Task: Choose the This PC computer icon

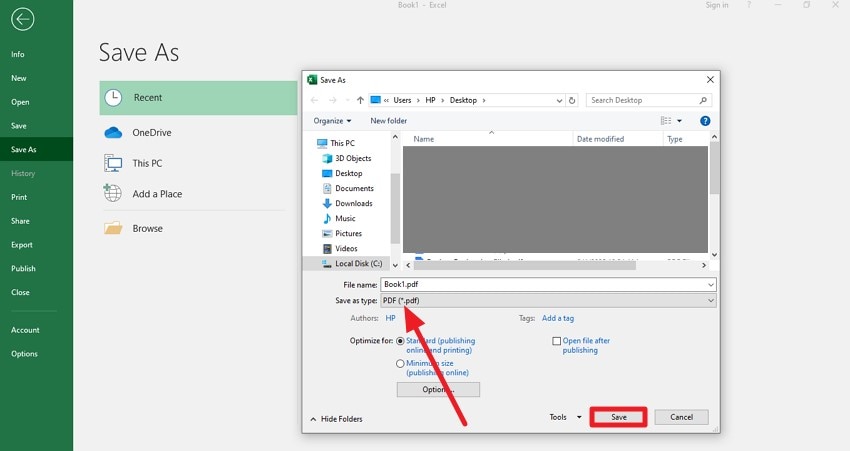Action: pos(113,163)
